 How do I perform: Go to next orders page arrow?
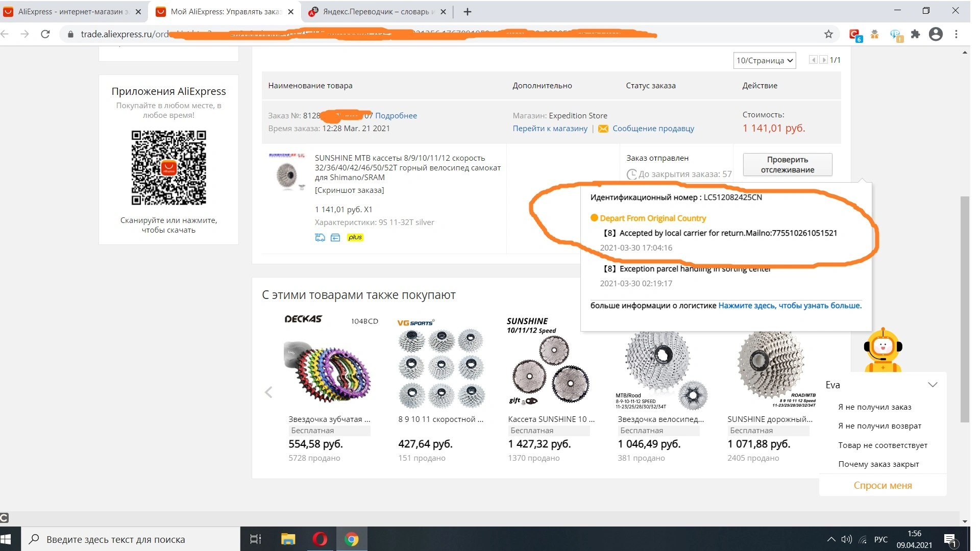[x=823, y=60]
